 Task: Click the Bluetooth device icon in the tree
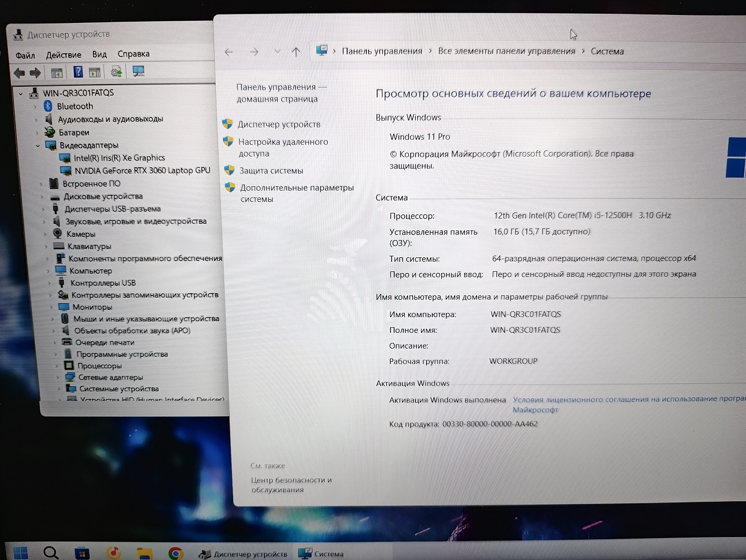[x=48, y=106]
